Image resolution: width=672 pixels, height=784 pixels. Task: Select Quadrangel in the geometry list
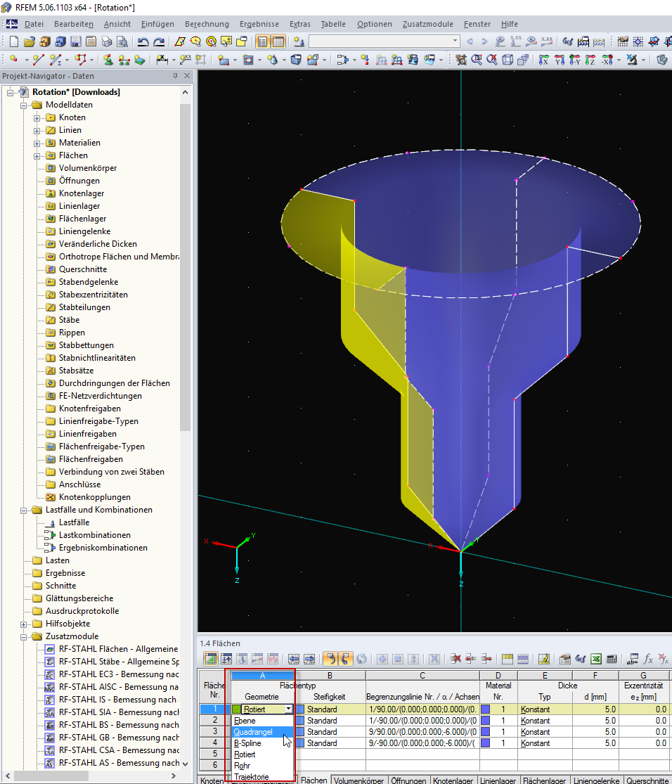(x=263, y=732)
